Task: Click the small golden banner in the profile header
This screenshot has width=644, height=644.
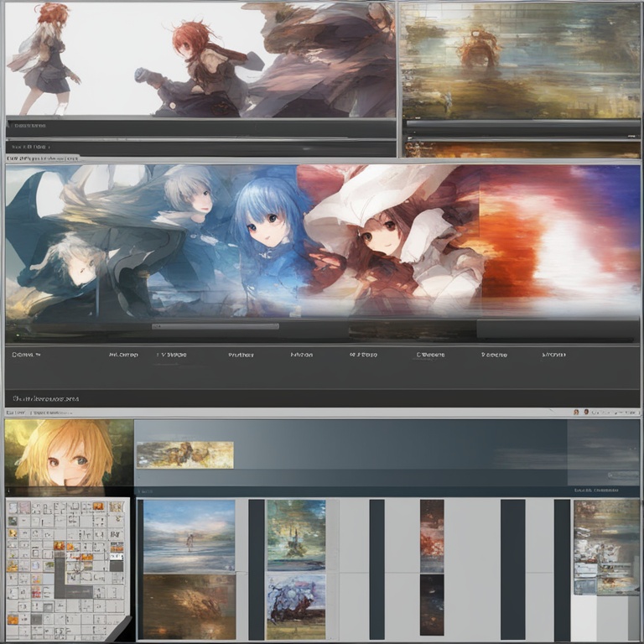Action: pos(185,454)
